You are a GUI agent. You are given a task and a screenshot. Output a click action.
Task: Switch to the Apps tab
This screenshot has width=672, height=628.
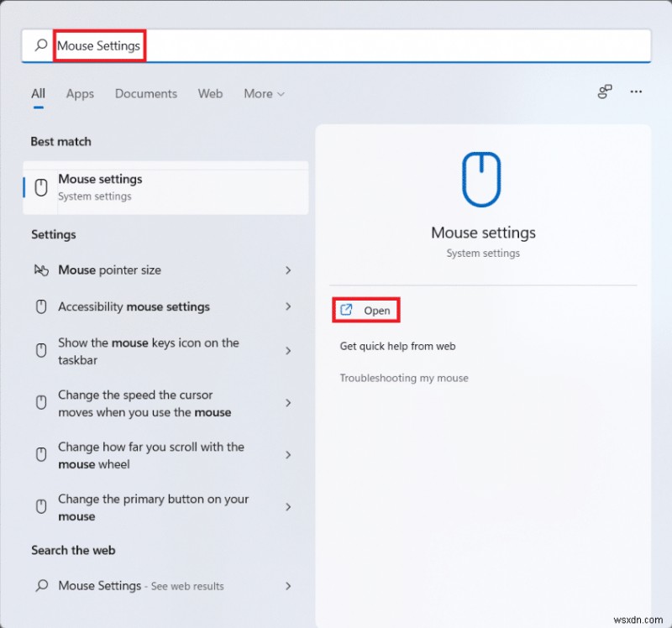click(x=80, y=94)
